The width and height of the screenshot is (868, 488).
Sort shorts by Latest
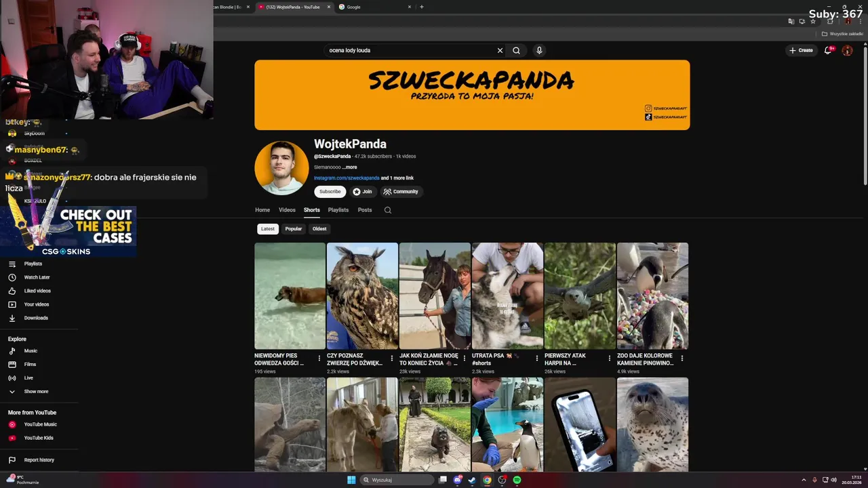pos(268,229)
